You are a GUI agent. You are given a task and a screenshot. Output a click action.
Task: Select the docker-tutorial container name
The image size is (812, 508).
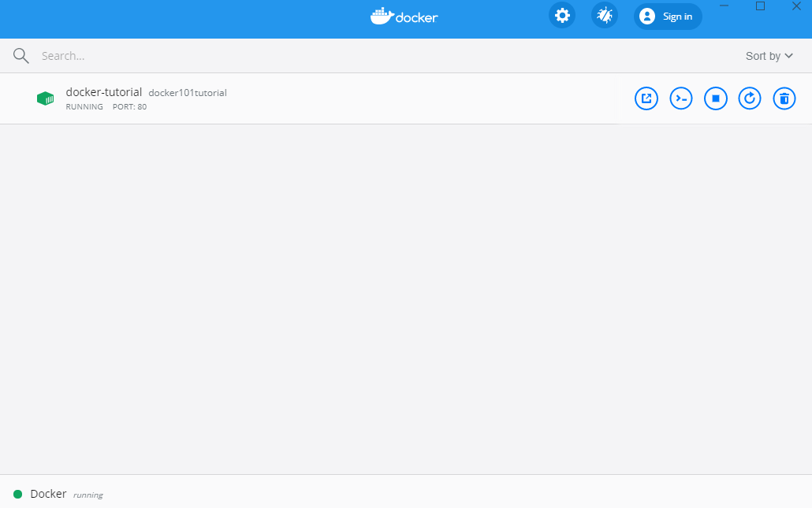[103, 92]
